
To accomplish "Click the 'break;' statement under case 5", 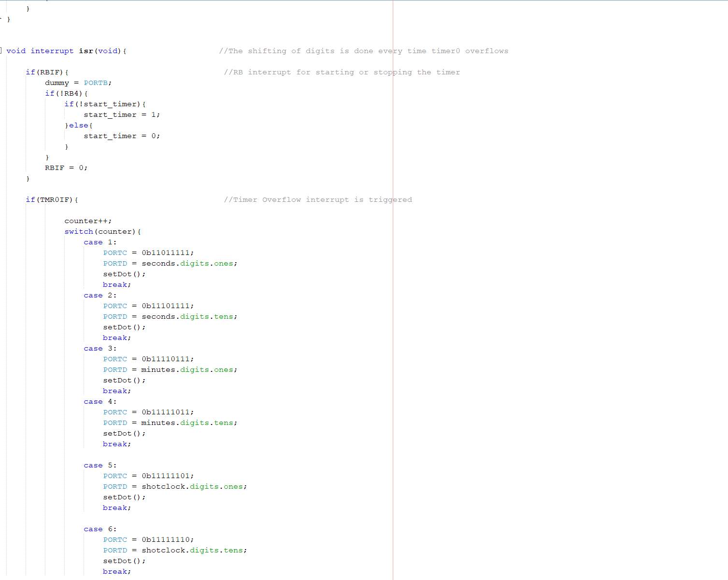I will [117, 508].
